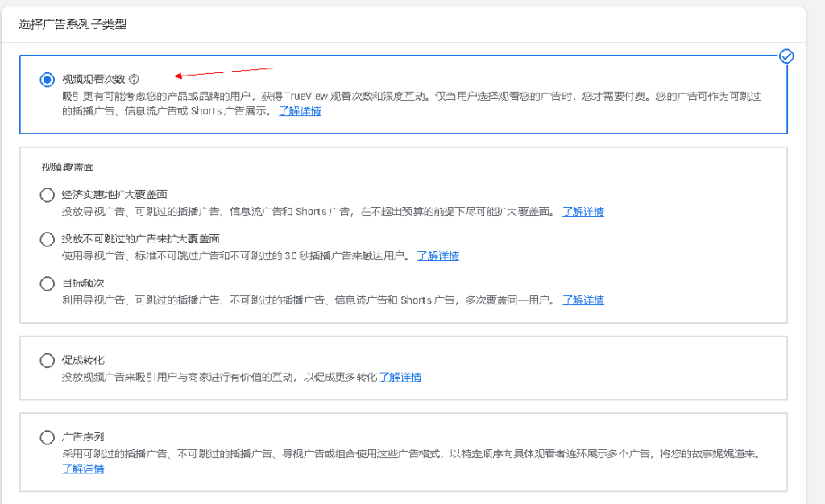Open 了解详情 link for 经济实惠地扩大覆盖面
825x504 pixels.
point(583,212)
